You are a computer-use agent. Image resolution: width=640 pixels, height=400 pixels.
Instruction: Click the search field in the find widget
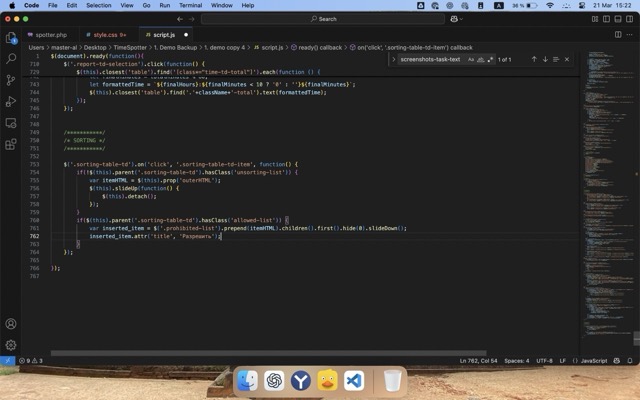(432, 60)
